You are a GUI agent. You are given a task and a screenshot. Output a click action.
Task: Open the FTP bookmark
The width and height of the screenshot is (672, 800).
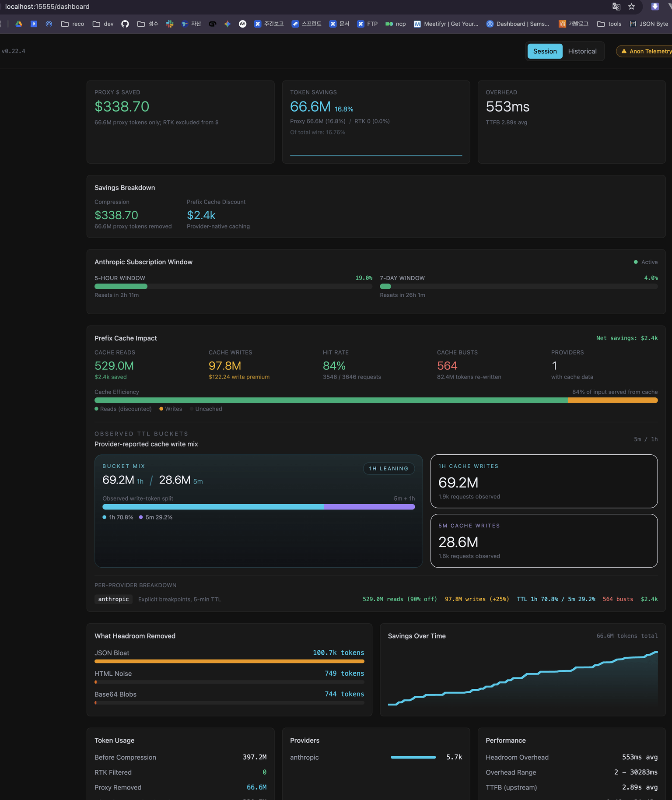point(367,24)
